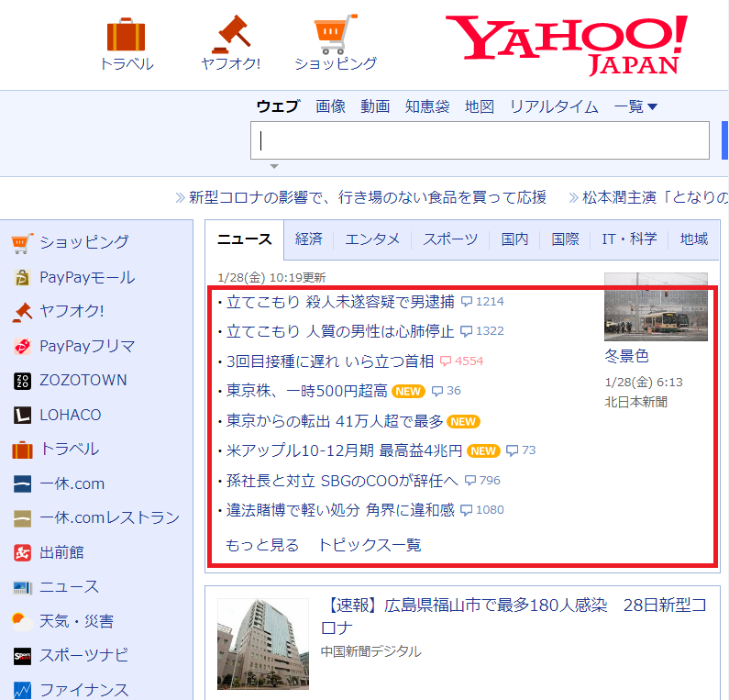
Task: Click sidebar ショッピング cart icon
Action: pos(22,243)
